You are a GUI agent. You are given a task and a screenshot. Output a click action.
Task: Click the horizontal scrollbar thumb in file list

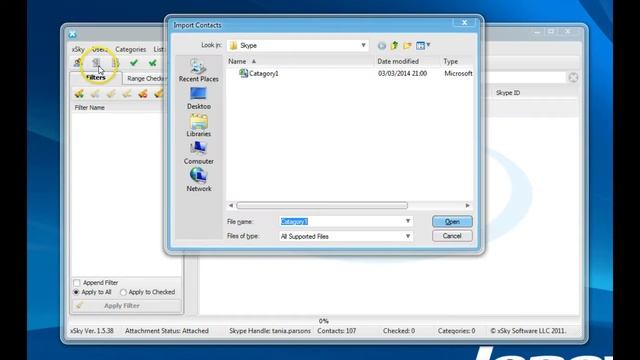click(322, 205)
